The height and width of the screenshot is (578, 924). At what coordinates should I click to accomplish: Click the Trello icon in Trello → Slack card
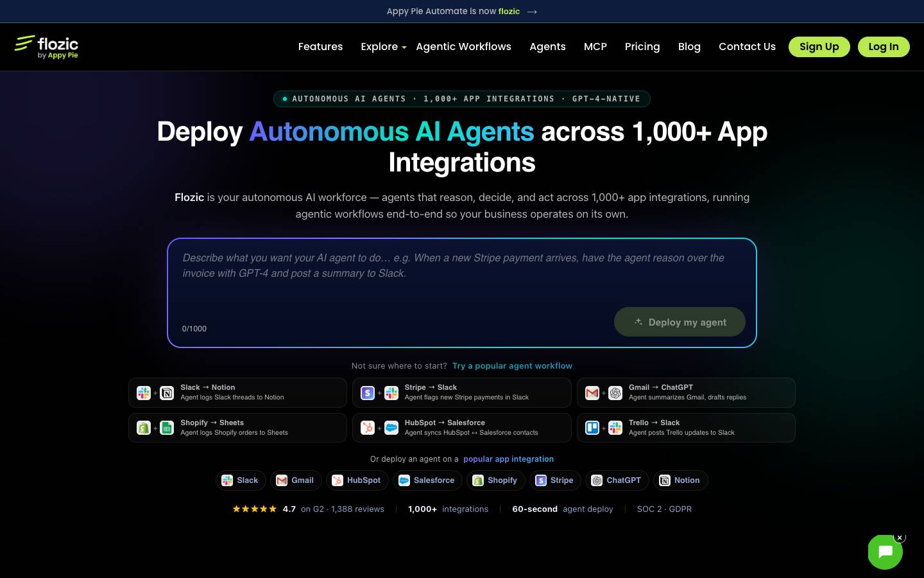pyautogui.click(x=592, y=428)
